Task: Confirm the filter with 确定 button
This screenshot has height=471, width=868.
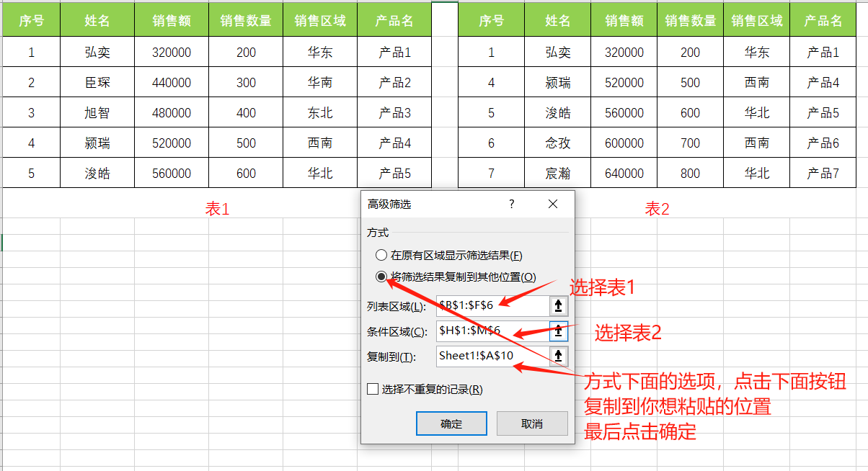Action: [x=451, y=423]
